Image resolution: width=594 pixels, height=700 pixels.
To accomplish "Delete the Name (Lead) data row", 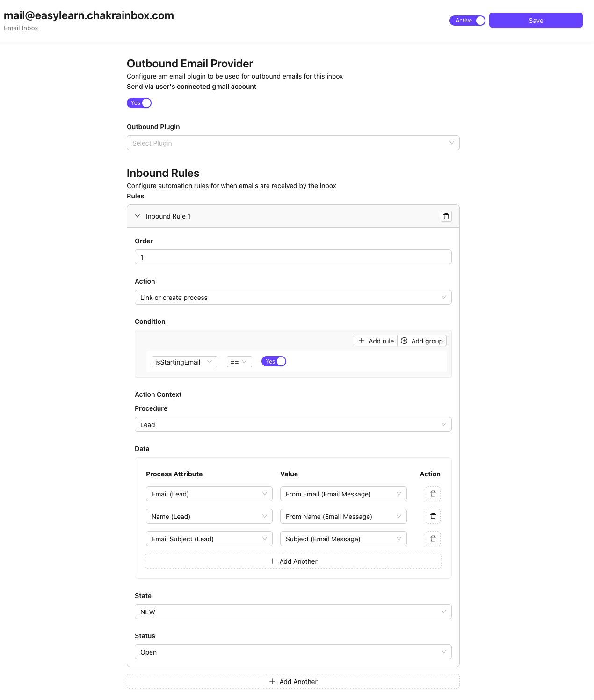I will pyautogui.click(x=433, y=516).
